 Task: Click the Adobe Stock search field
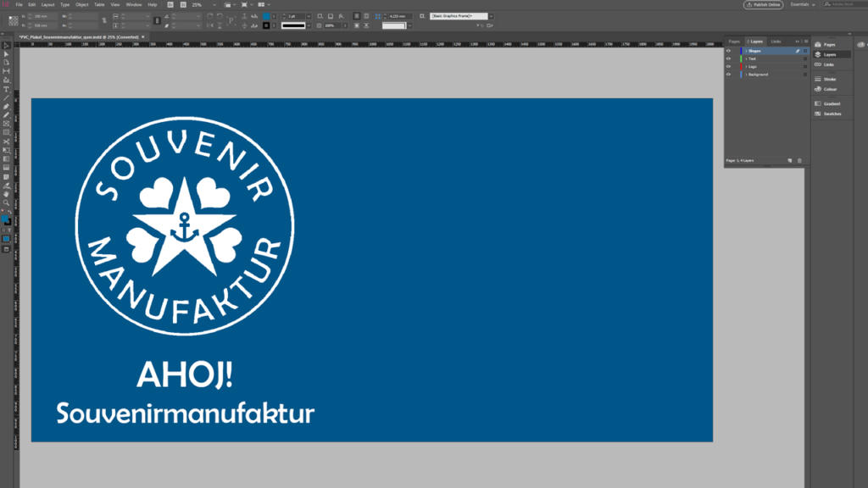pyautogui.click(x=843, y=4)
